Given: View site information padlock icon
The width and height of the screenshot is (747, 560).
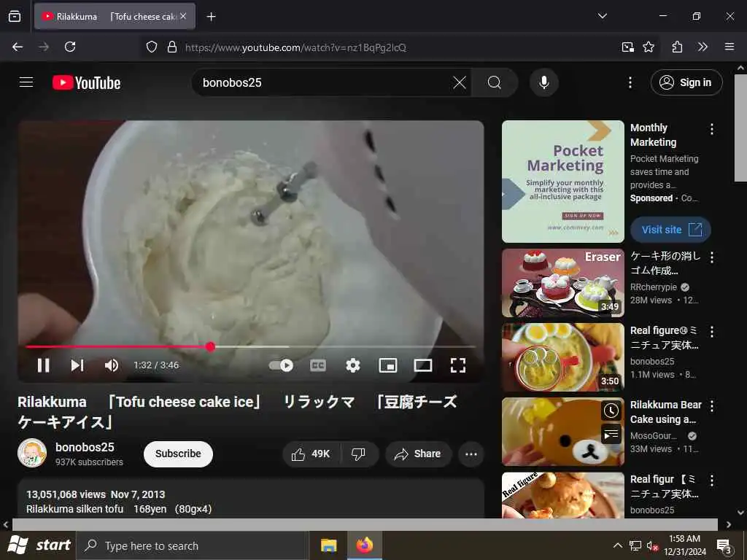Looking at the screenshot, I should (172, 47).
